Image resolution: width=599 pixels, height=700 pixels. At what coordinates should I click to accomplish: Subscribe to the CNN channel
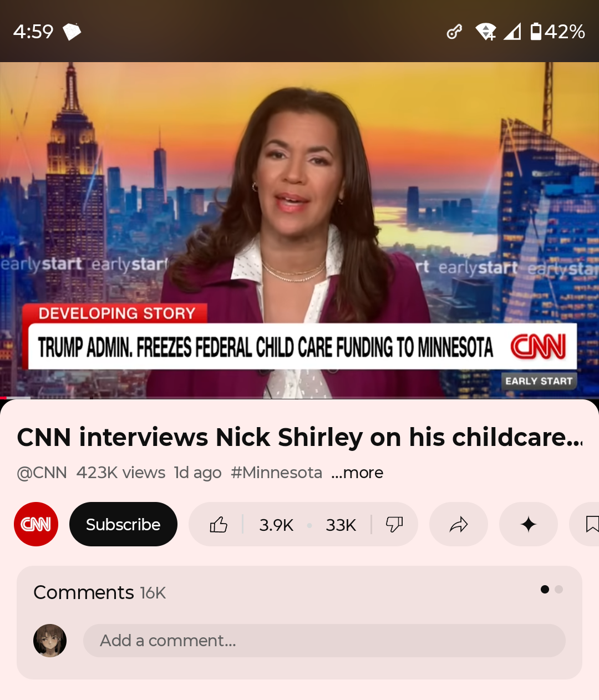(x=123, y=524)
